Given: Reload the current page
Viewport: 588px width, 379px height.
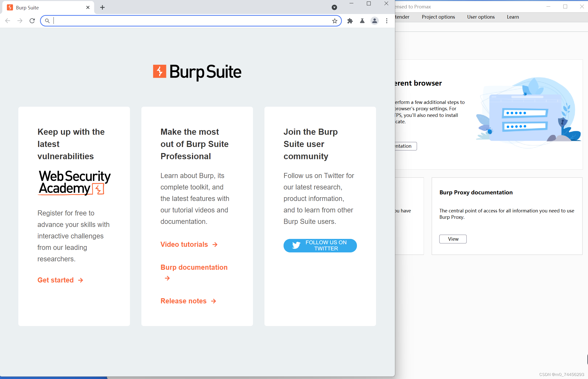Looking at the screenshot, I should [x=32, y=21].
